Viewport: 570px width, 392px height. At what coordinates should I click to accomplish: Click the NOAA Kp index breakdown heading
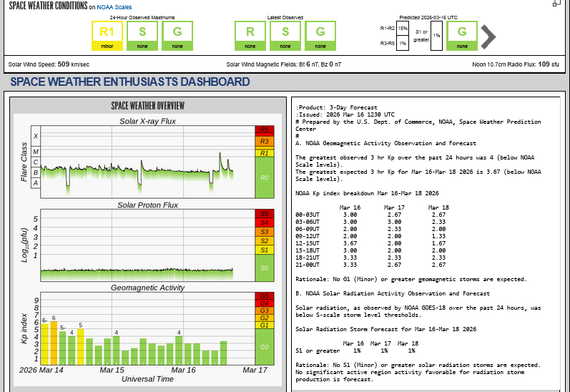pos(367,193)
